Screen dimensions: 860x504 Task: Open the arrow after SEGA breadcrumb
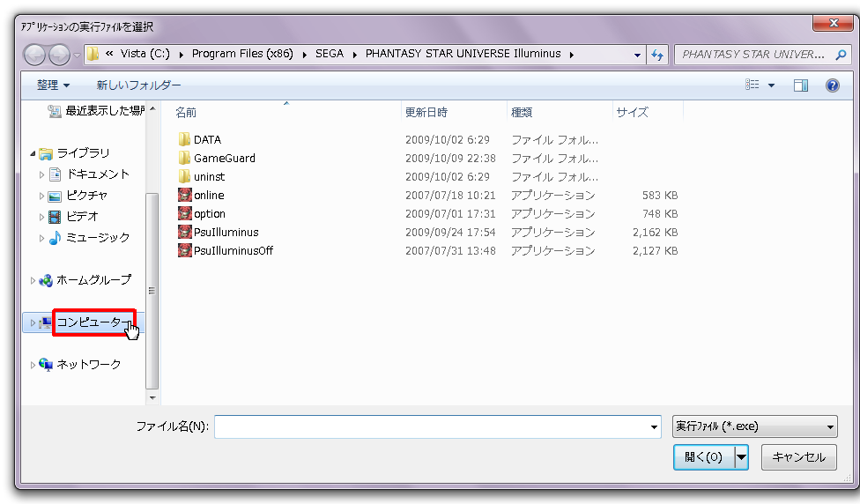tap(355, 55)
